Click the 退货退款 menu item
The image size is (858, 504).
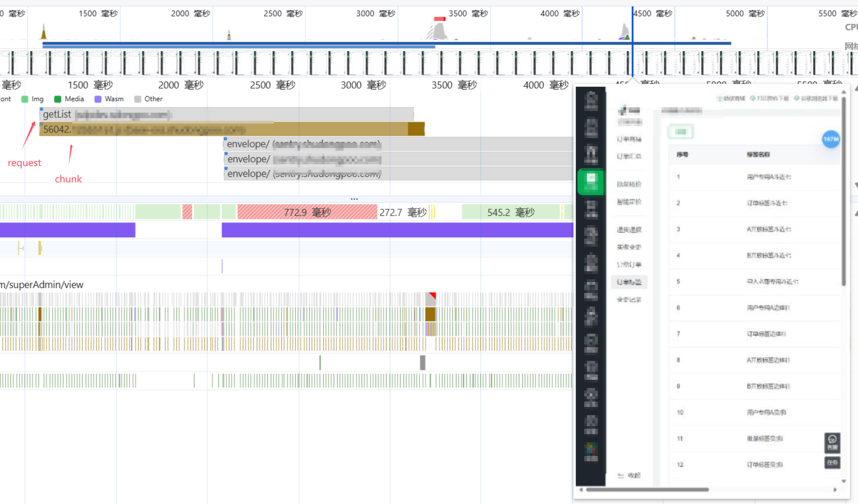coord(629,230)
